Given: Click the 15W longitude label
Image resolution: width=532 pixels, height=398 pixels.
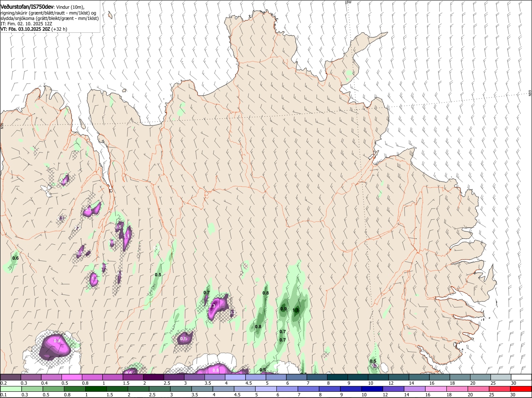Looking at the screenshot, I should [348, 2].
